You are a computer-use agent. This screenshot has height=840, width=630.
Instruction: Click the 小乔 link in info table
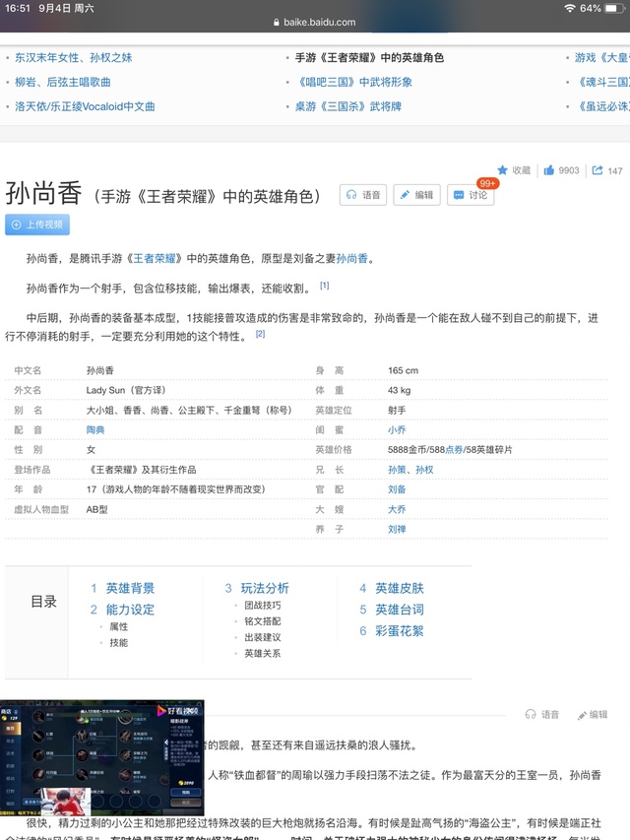397,429
